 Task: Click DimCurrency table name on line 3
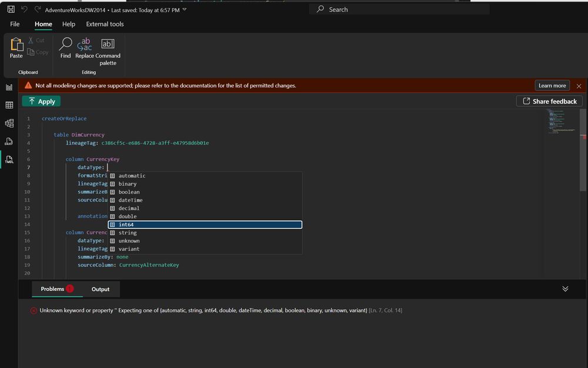(88, 135)
